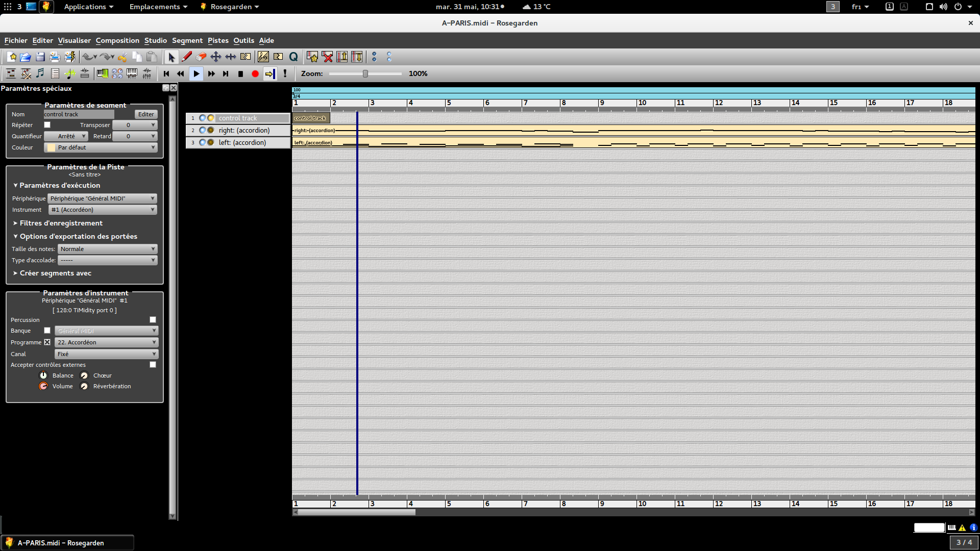
Task: Expand Filtres d'enregistrement section
Action: pyautogui.click(x=61, y=223)
